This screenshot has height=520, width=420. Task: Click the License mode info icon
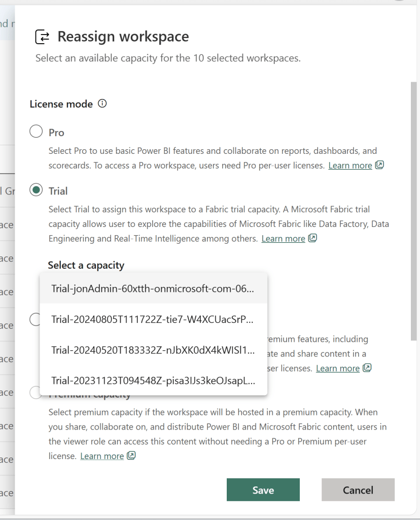pyautogui.click(x=102, y=104)
